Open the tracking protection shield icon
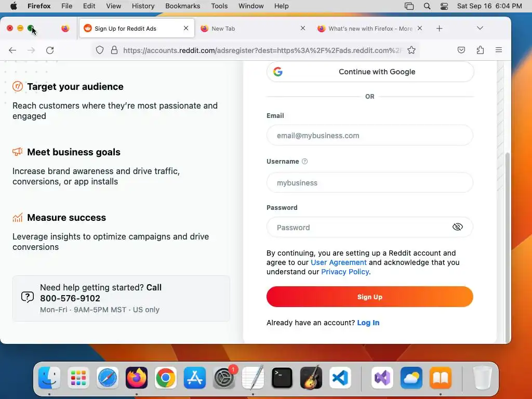The width and height of the screenshot is (532, 399). [x=99, y=50]
